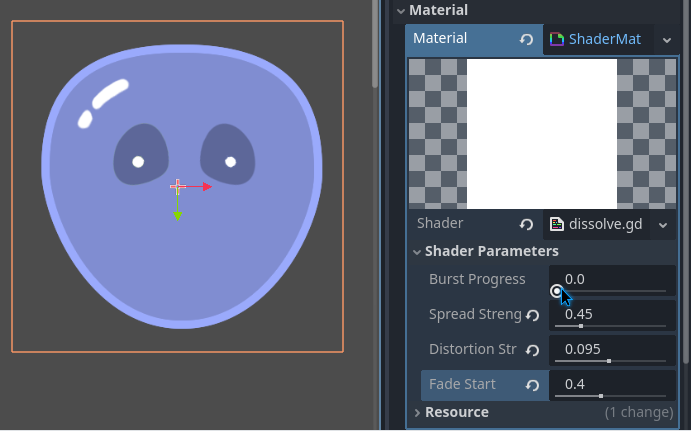Open the ShaderMat resource dropdown arrow

coord(666,40)
